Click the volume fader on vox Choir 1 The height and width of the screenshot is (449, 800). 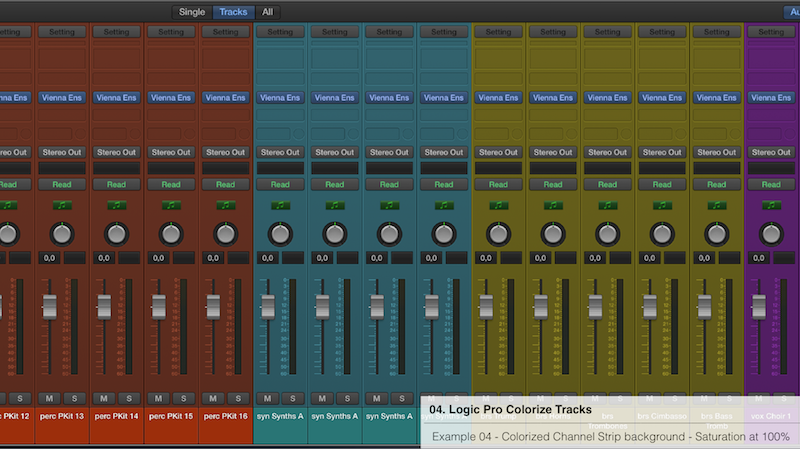pyautogui.click(x=759, y=307)
